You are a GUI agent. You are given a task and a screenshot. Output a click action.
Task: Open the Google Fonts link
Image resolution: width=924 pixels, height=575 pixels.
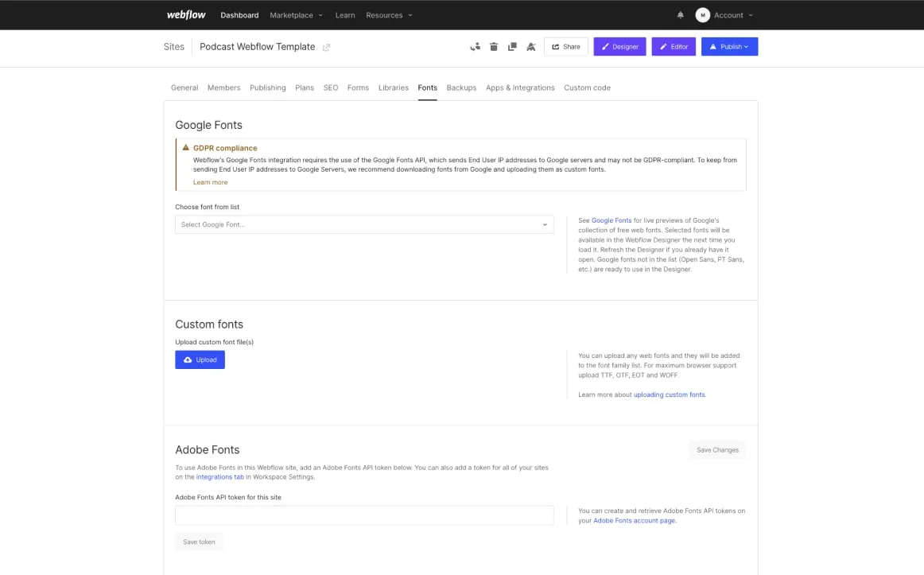click(611, 220)
